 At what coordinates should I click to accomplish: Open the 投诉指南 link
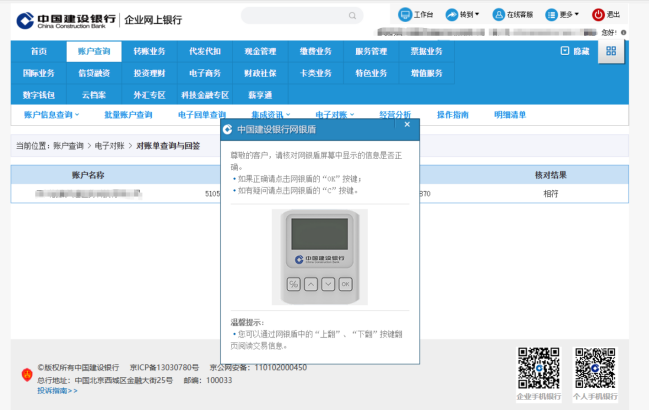click(x=57, y=391)
